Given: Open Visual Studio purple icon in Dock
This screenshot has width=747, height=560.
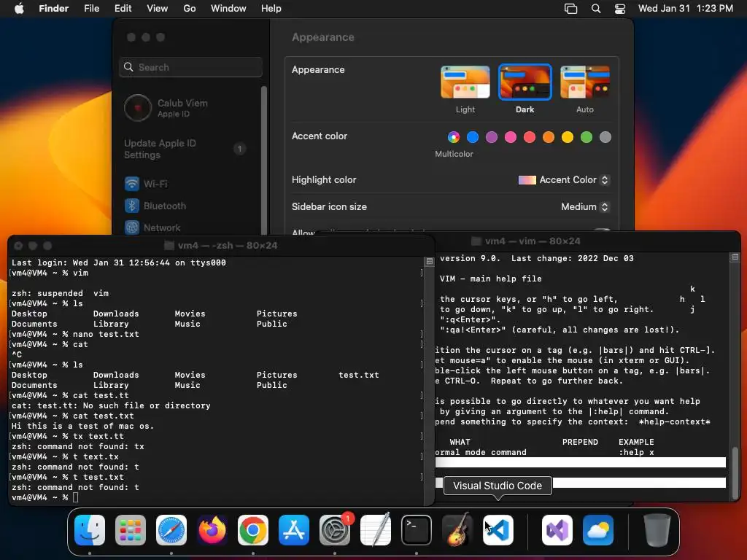Looking at the screenshot, I should (x=557, y=530).
